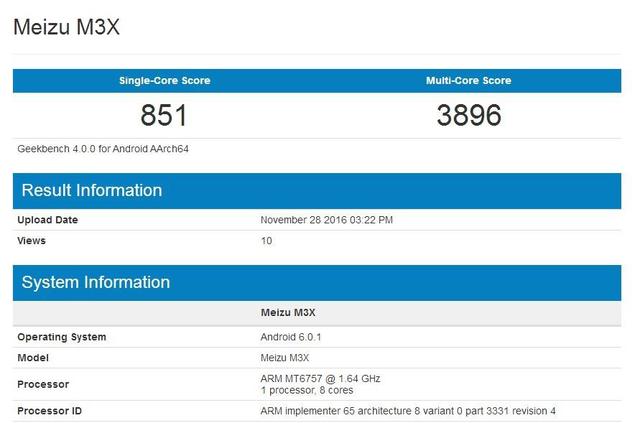This screenshot has height=423, width=640.
Task: Select the Processor row label
Action: pyautogui.click(x=43, y=384)
